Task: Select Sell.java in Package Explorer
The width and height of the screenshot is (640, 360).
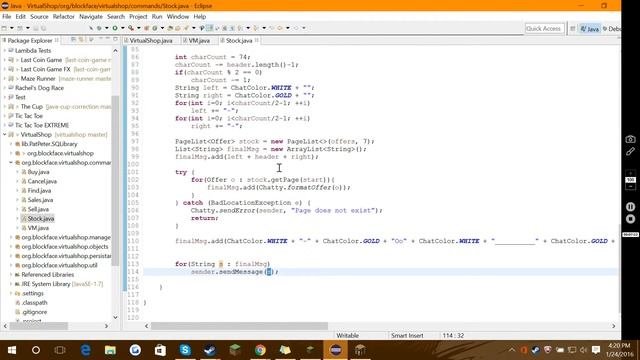Action: coord(38,209)
